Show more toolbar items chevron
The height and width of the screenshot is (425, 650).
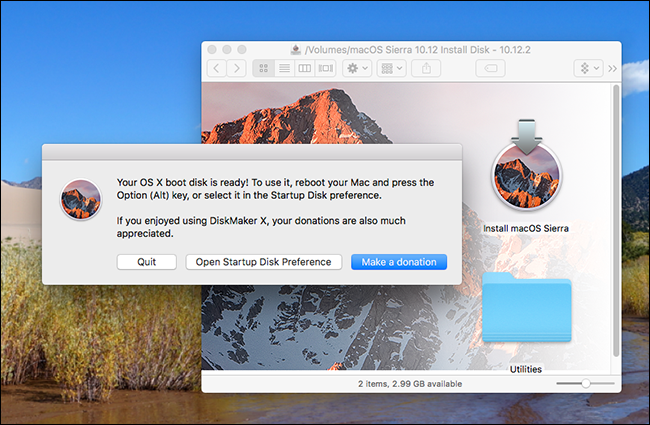pos(612,68)
